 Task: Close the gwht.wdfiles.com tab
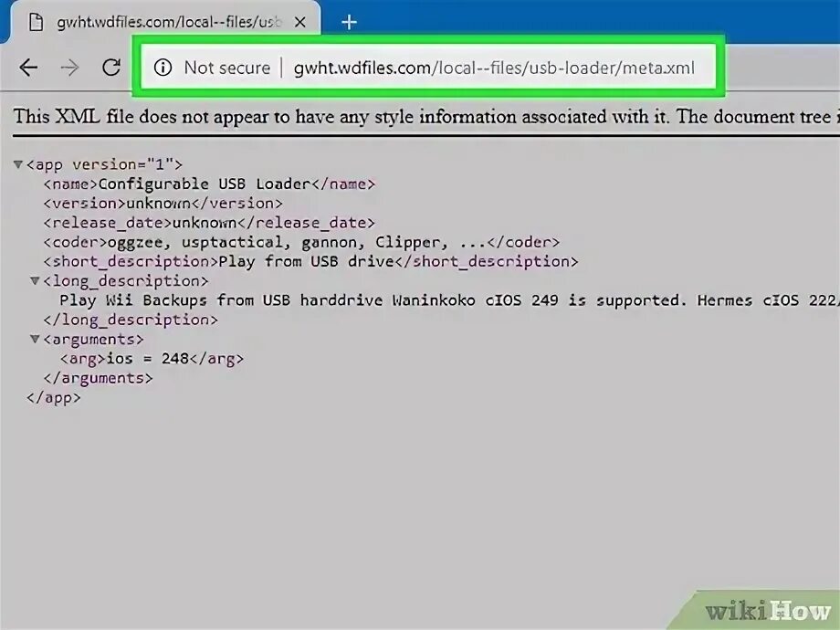[300, 22]
